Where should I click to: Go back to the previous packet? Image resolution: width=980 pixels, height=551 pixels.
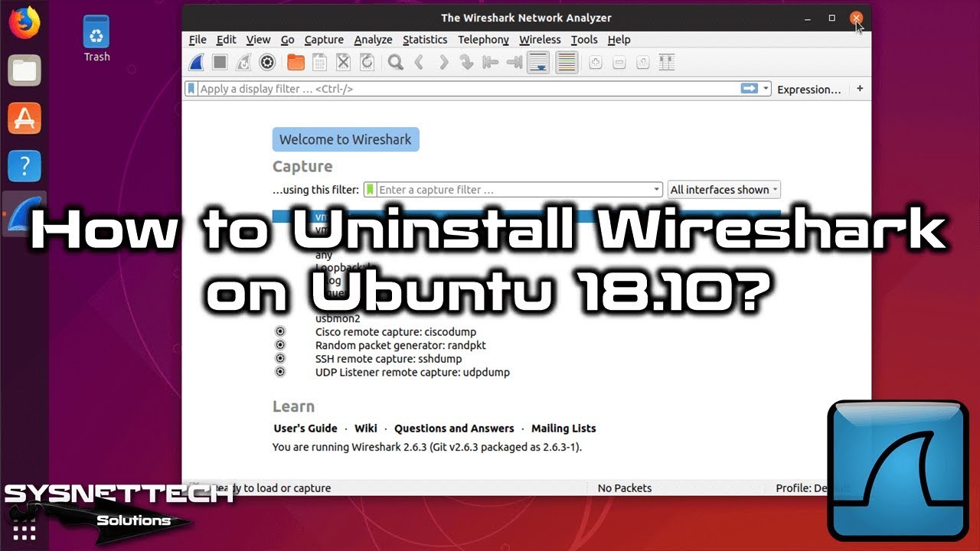[x=419, y=62]
